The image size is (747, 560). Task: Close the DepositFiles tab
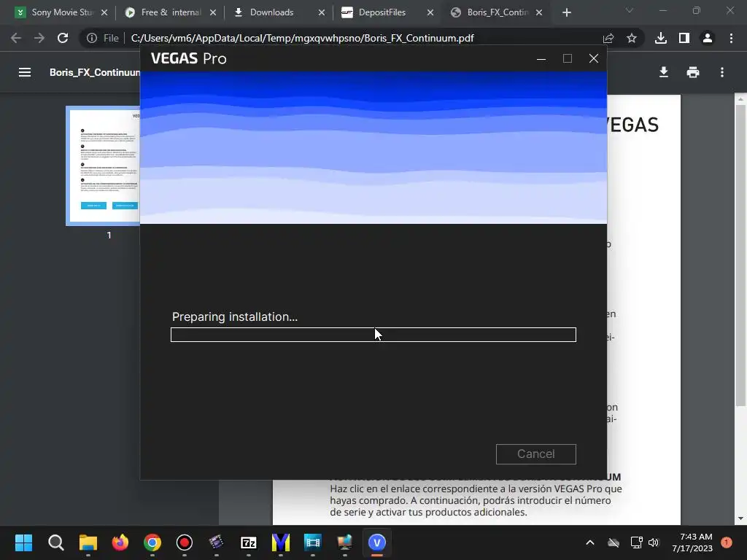(430, 12)
